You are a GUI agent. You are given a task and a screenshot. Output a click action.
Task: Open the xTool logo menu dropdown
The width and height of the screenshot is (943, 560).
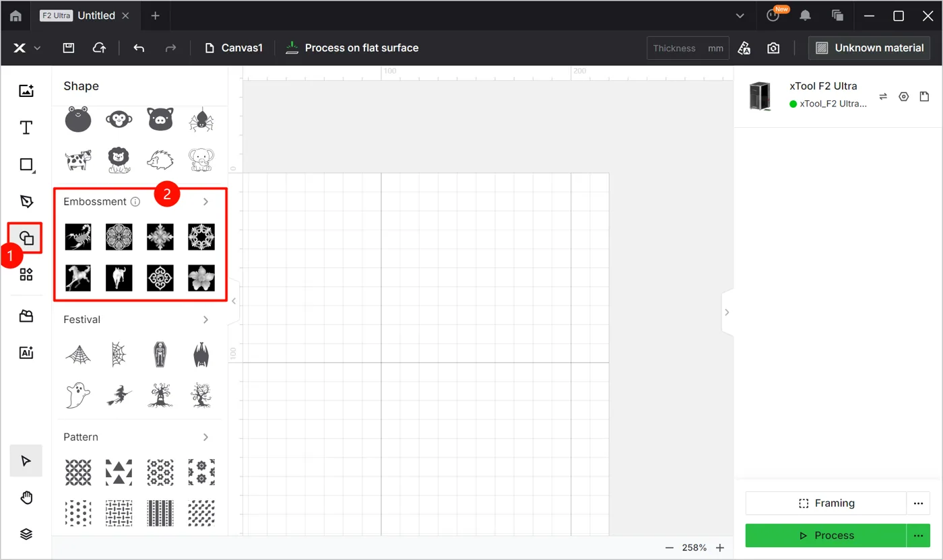click(27, 48)
